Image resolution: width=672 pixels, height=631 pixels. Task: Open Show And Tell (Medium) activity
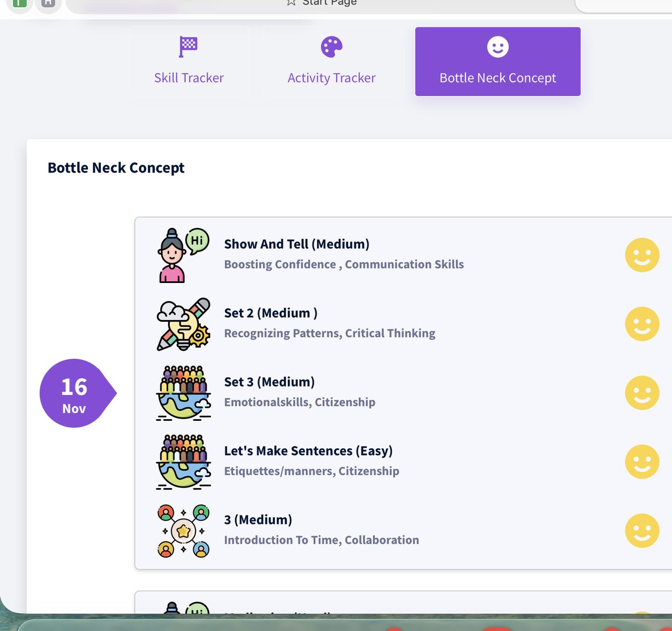point(297,244)
